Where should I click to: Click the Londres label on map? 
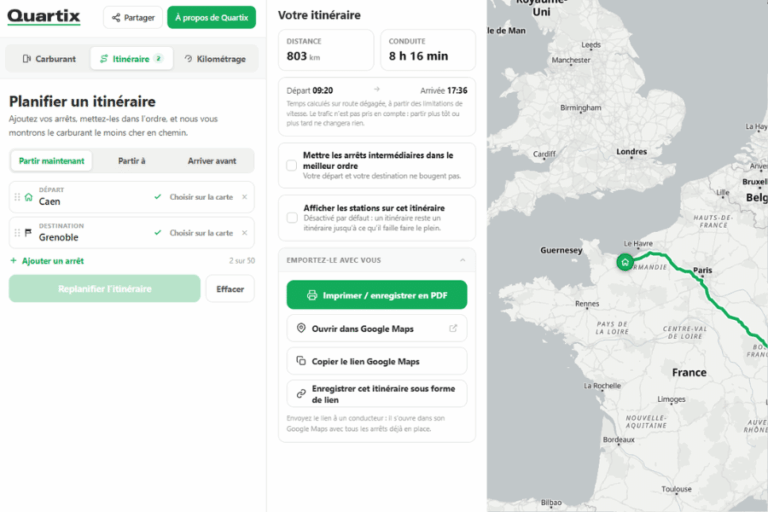[631, 151]
